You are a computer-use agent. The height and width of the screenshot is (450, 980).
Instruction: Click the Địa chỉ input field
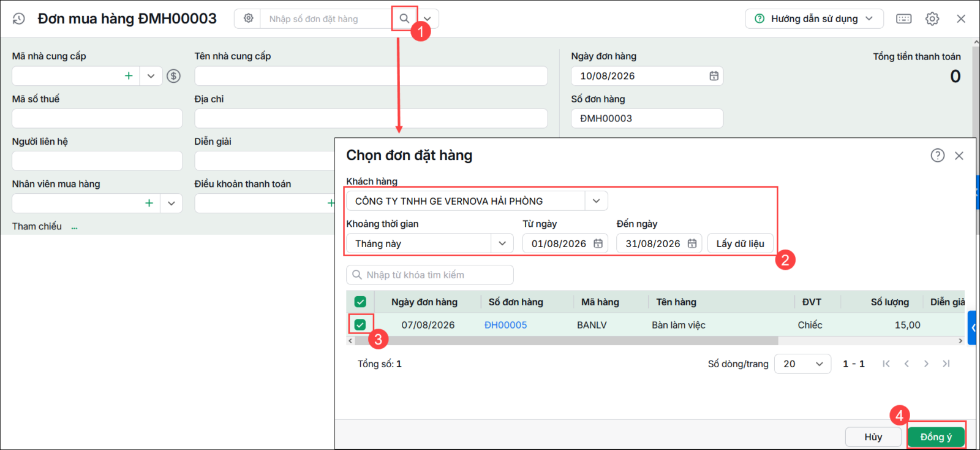click(371, 118)
